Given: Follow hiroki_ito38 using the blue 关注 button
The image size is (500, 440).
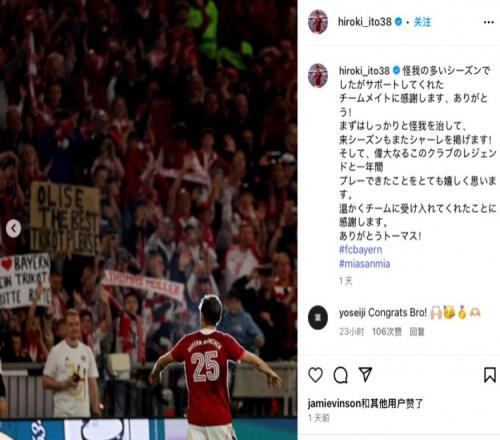Looking at the screenshot, I should pos(422,22).
